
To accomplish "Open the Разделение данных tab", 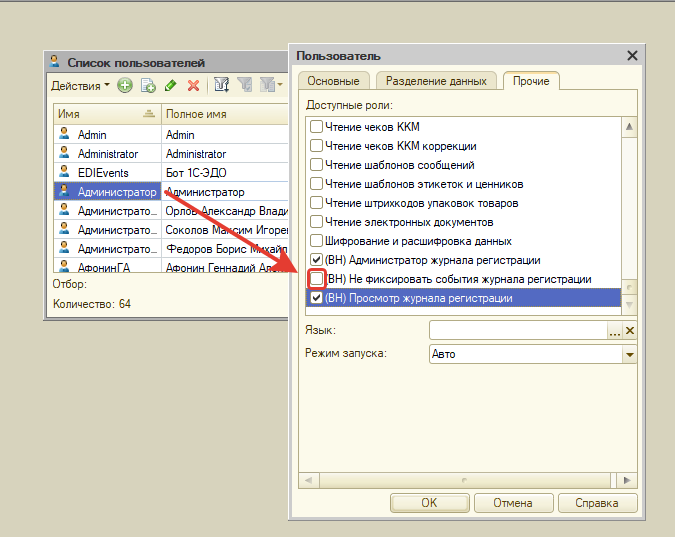I will tap(436, 81).
